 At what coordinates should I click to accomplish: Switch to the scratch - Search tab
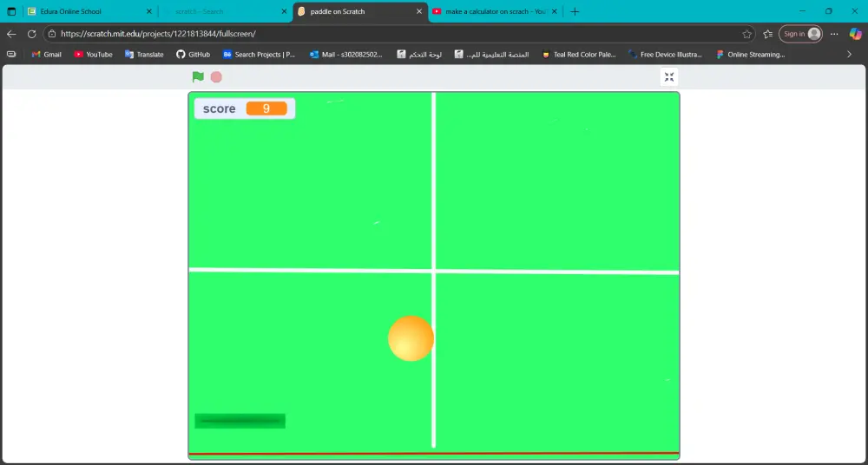226,11
